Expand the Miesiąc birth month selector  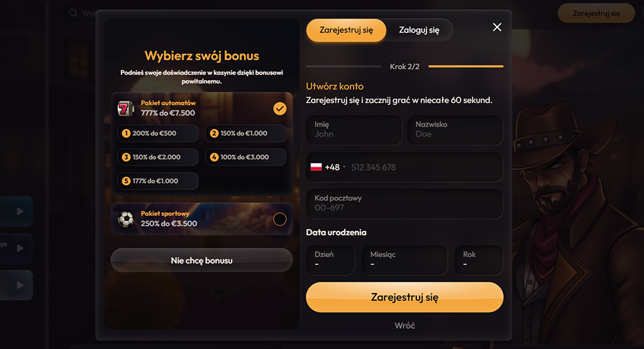tap(404, 260)
